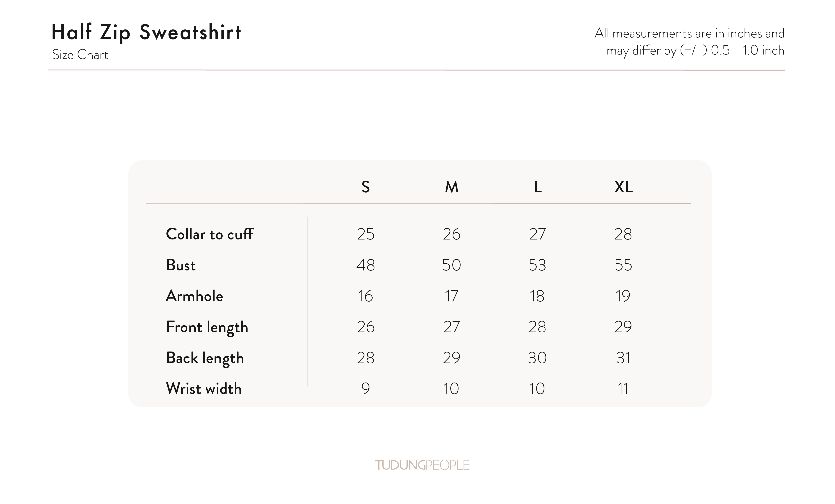Image resolution: width=835 pixels, height=504 pixels.
Task: Click the Bust value for size S
Action: (366, 265)
